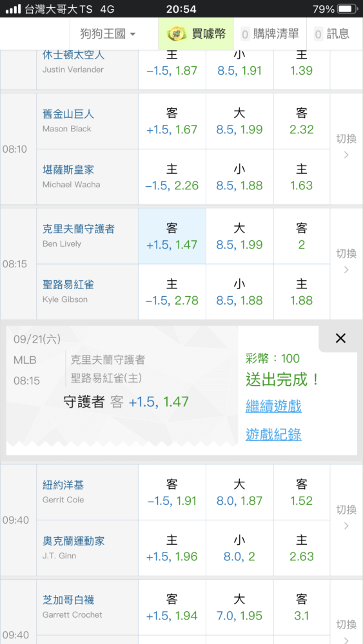Tap the battery icon in status bar
Viewport: 363px width, 644px height.
click(348, 8)
